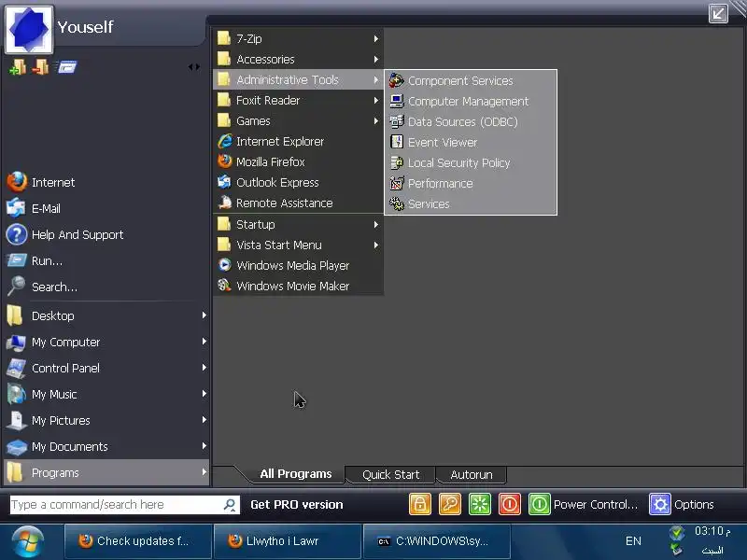
Task: Click the green restart power icon
Action: coord(540,504)
